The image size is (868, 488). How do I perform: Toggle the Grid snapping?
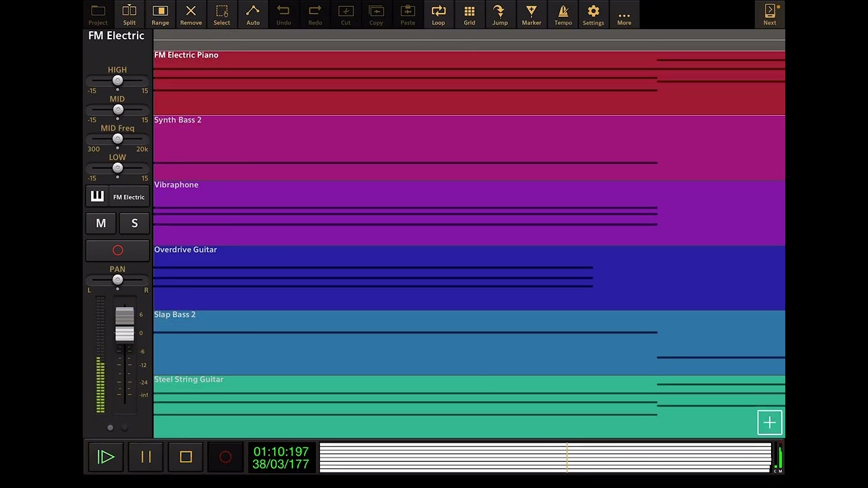pyautogui.click(x=469, y=14)
